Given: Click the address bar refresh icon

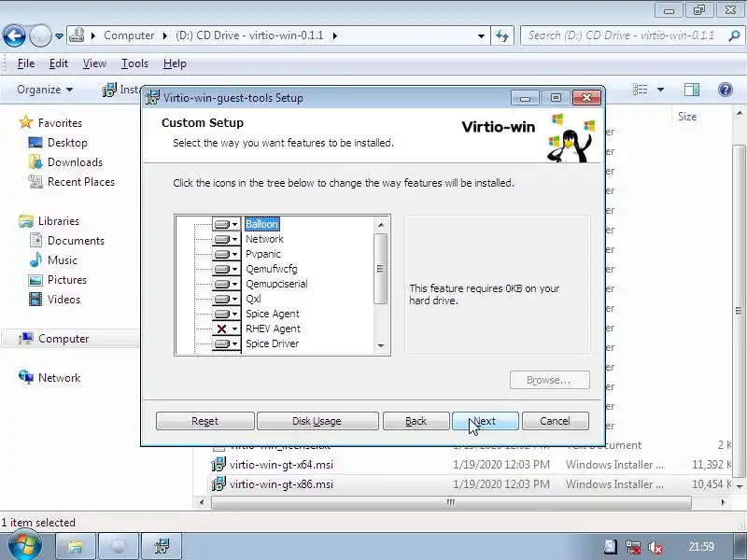Looking at the screenshot, I should 502,35.
